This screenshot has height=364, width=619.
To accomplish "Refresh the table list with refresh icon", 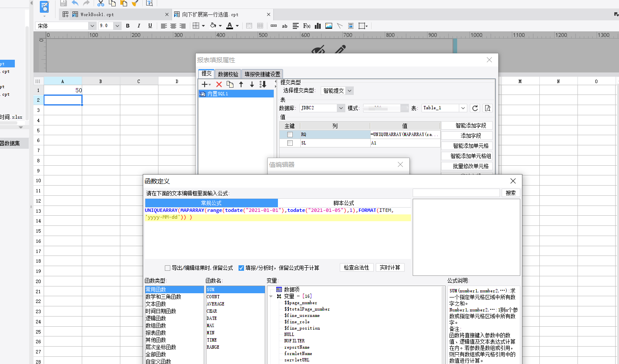I will pyautogui.click(x=475, y=108).
